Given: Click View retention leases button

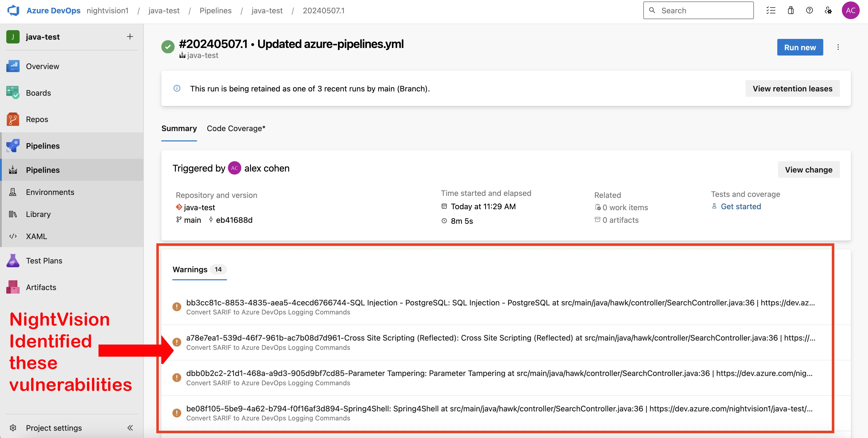Looking at the screenshot, I should [x=793, y=89].
